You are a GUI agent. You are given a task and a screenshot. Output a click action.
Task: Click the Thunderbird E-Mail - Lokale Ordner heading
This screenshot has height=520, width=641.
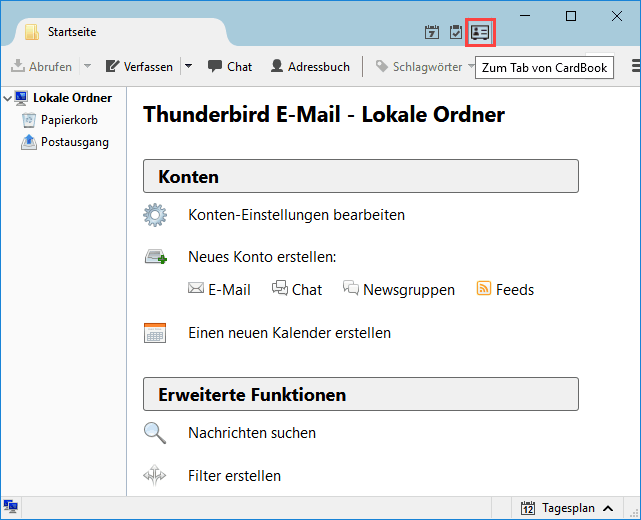324,114
